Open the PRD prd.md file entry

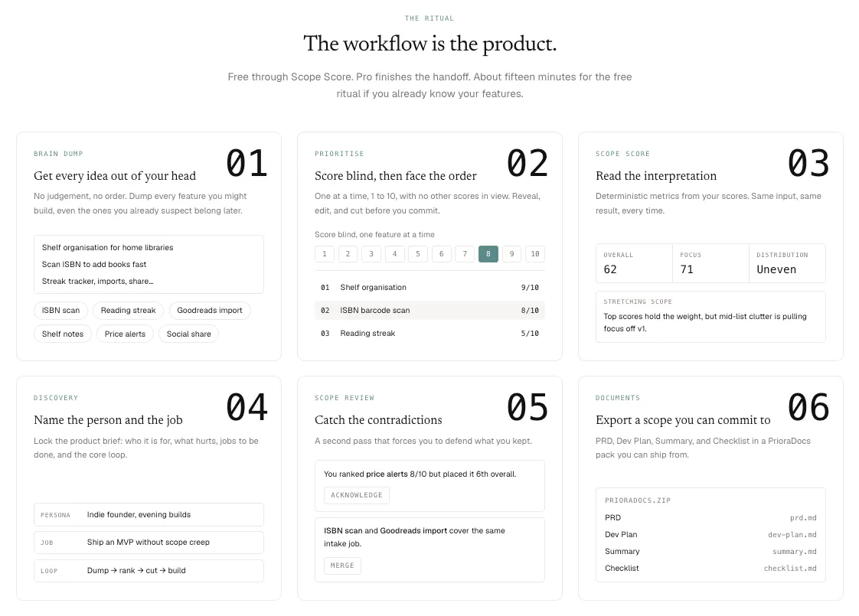coord(710,518)
